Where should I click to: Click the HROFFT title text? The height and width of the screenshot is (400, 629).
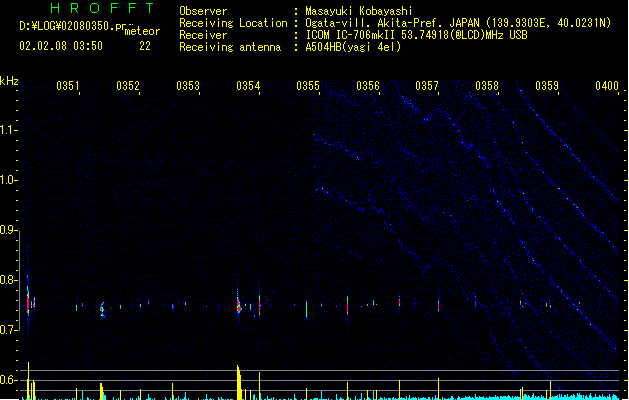pyautogui.click(x=102, y=8)
